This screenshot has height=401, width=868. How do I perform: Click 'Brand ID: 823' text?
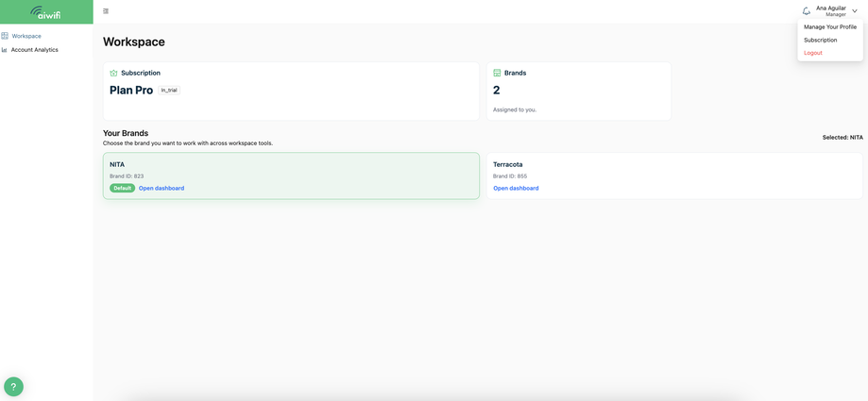127,175
